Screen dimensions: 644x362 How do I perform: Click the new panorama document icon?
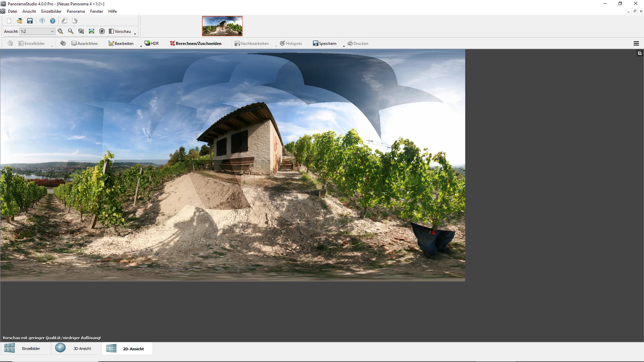pos(9,21)
